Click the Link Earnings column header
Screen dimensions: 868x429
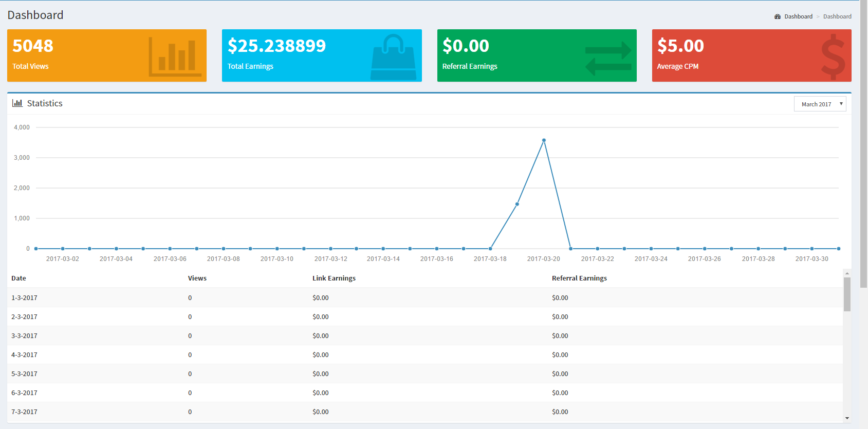(334, 278)
